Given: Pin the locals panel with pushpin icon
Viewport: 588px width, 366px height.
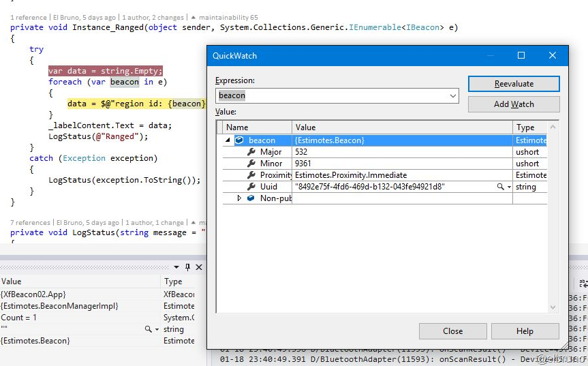Looking at the screenshot, I should (187, 267).
